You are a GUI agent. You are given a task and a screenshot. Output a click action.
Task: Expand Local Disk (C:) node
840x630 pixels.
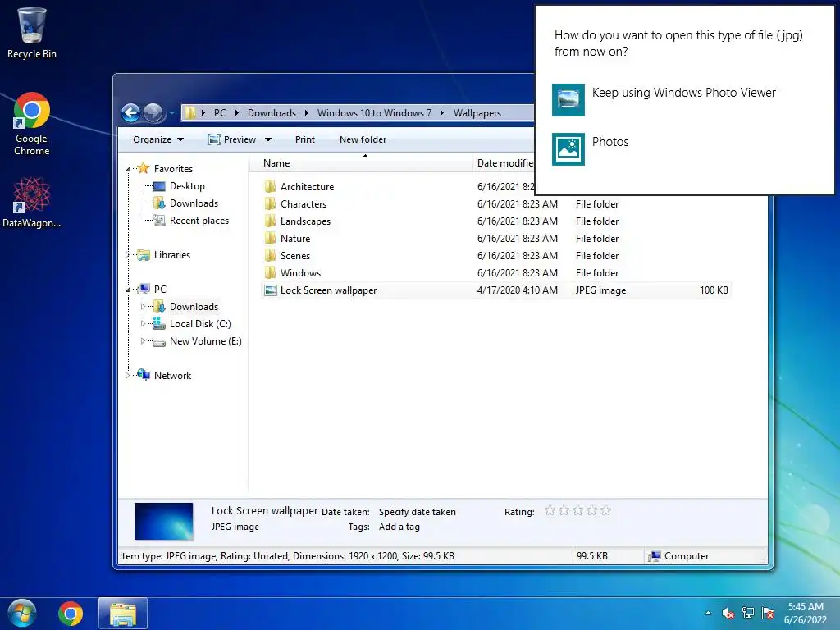pyautogui.click(x=143, y=323)
